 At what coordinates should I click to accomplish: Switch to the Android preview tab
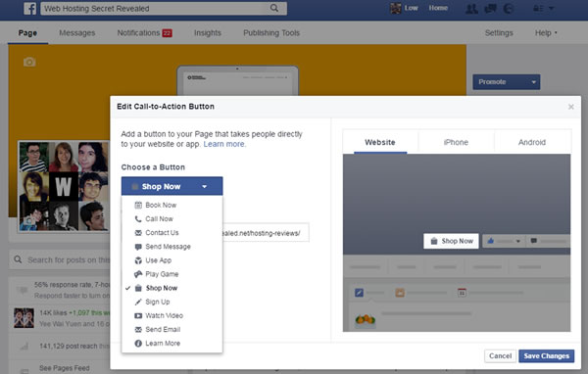pos(532,142)
